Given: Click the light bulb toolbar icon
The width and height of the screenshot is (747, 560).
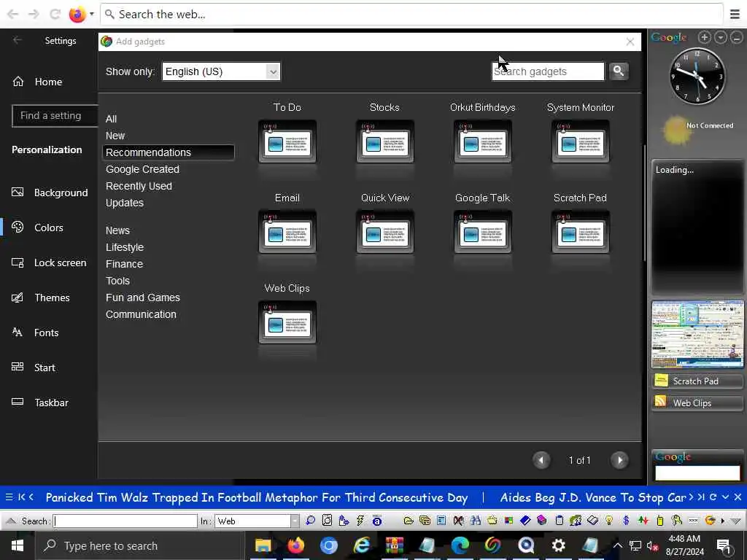Looking at the screenshot, I should point(609,521).
